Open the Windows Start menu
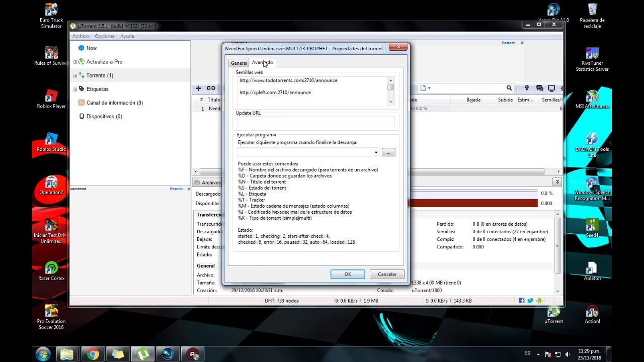The image size is (644, 362). coord(43,354)
